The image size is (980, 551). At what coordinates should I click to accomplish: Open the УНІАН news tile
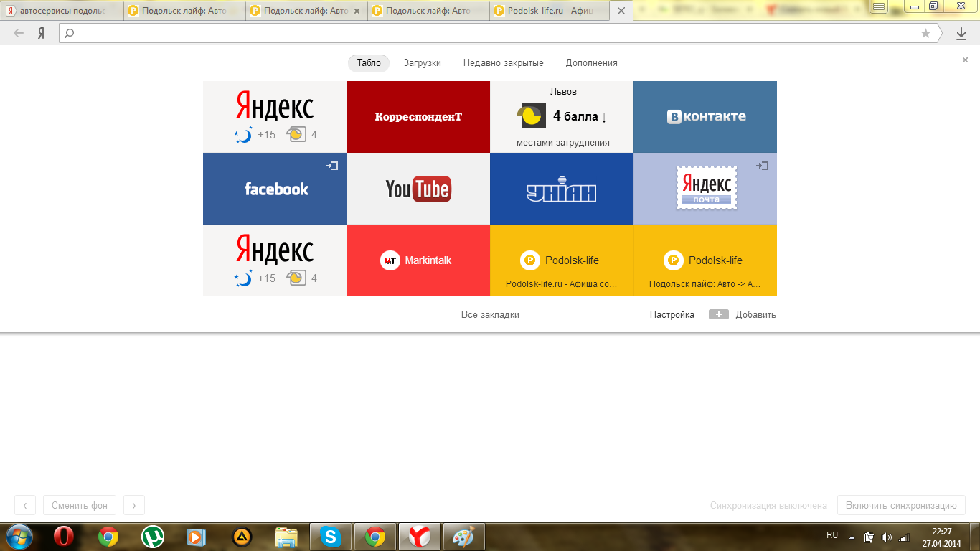pos(562,189)
